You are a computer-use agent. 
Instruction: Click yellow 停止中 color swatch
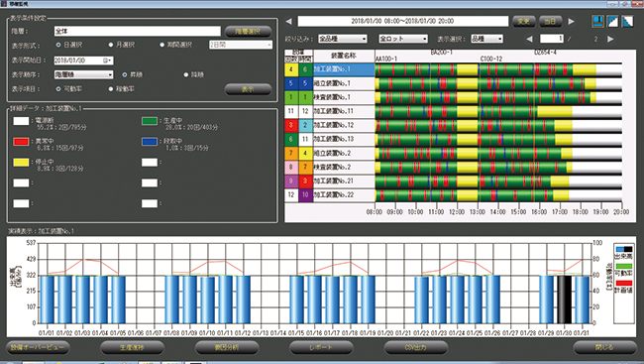point(21,162)
